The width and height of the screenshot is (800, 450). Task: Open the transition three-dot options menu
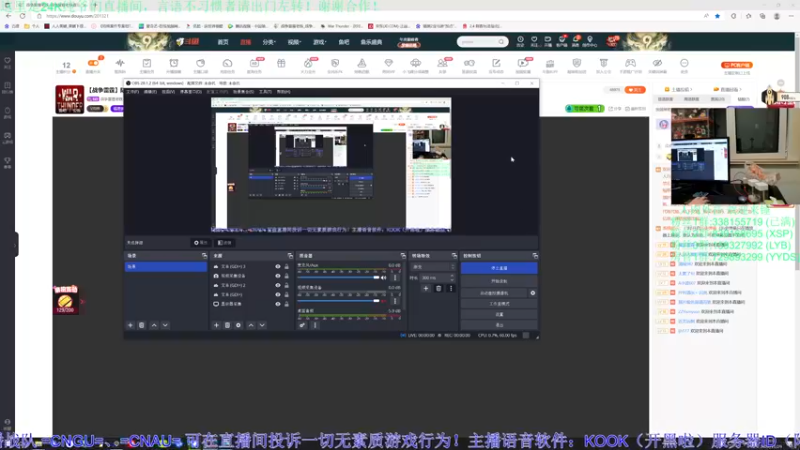point(451,289)
